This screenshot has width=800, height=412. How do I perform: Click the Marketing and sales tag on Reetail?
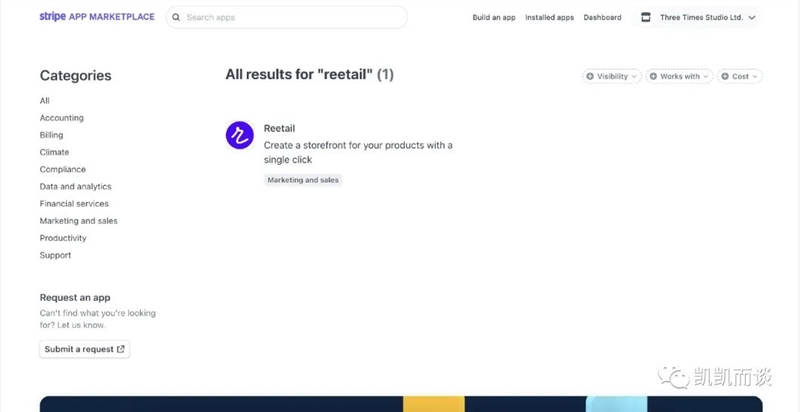(303, 180)
